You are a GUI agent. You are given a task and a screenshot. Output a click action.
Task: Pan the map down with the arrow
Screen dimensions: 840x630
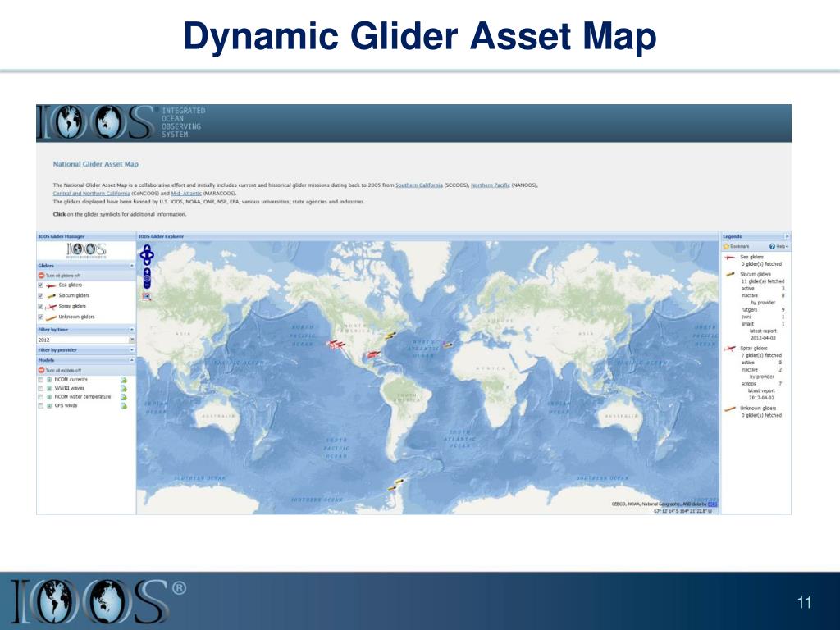pyautogui.click(x=147, y=262)
